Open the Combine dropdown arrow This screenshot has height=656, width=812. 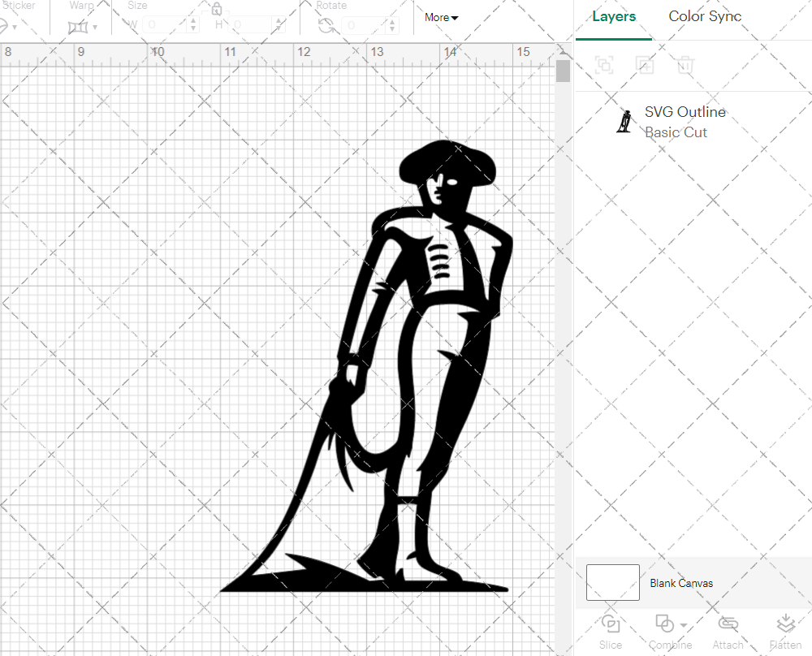point(683,624)
